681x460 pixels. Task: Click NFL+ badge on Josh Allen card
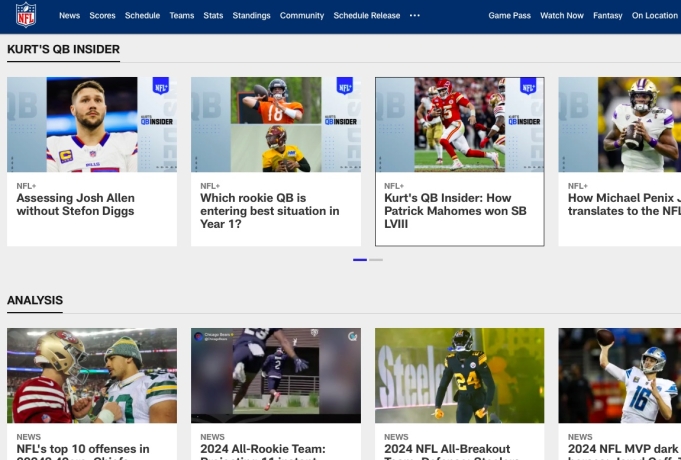click(161, 86)
